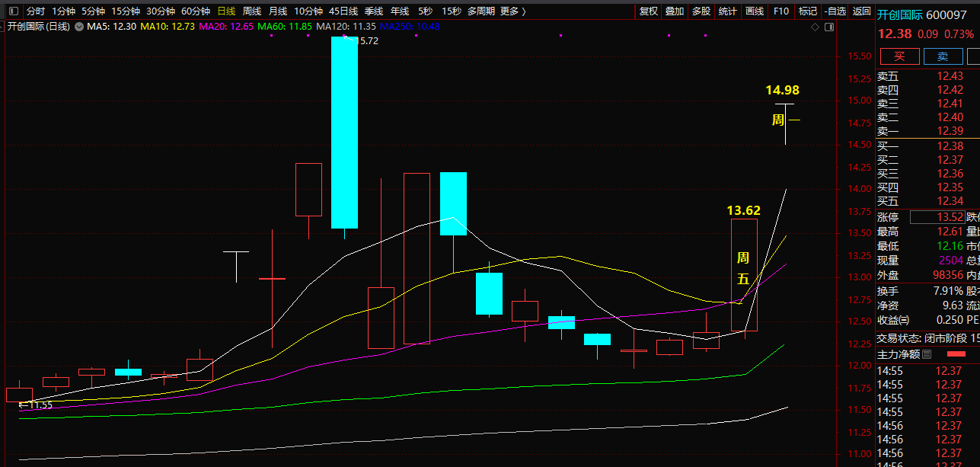Select the 45日线 period
980x467 pixels.
click(x=343, y=11)
